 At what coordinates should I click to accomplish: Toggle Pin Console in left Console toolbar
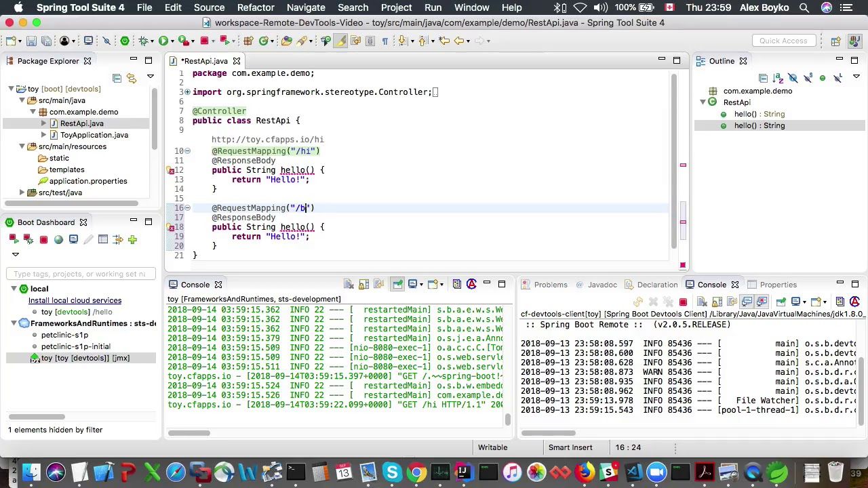coord(397,285)
